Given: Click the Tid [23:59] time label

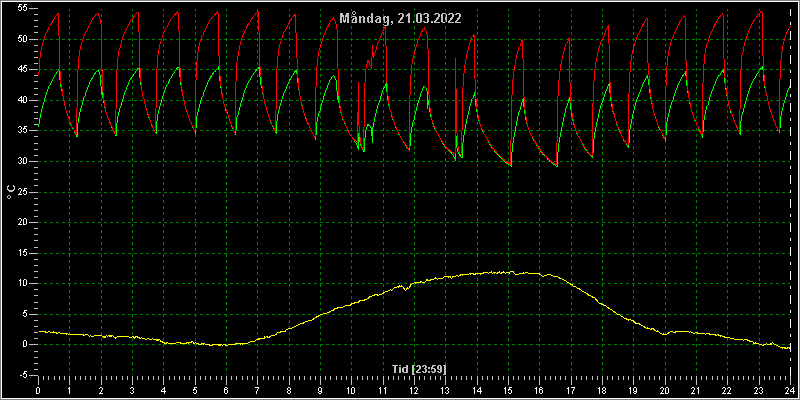Looking at the screenshot, I should point(419,368).
